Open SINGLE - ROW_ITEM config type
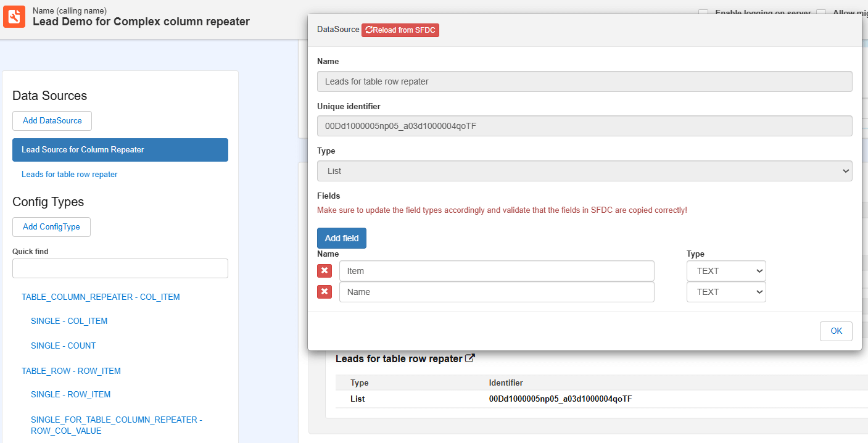This screenshot has width=868, height=443. [x=71, y=394]
